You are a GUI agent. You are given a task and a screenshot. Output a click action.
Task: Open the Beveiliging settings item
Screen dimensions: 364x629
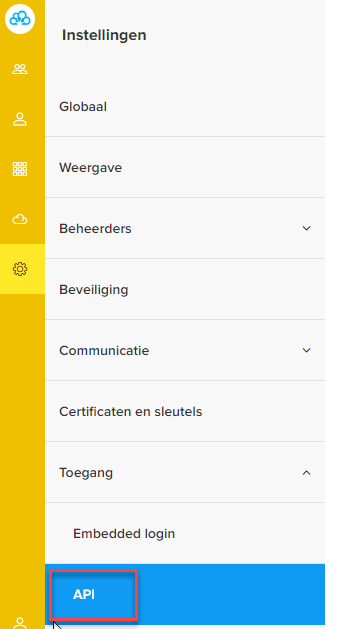pos(185,290)
